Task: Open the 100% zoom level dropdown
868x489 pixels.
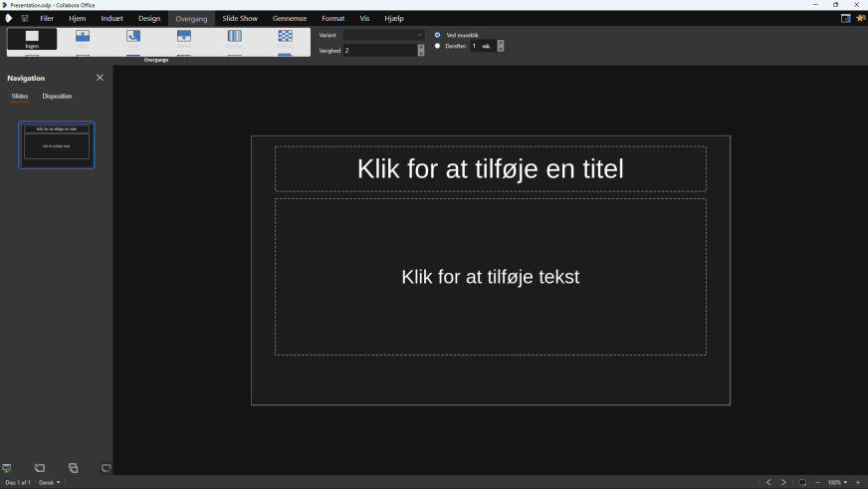Action: 837,482
